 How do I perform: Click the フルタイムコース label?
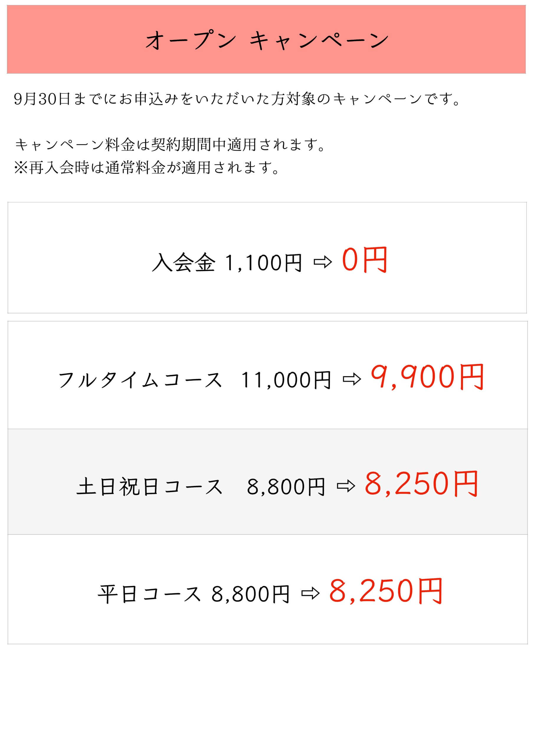[x=140, y=380]
